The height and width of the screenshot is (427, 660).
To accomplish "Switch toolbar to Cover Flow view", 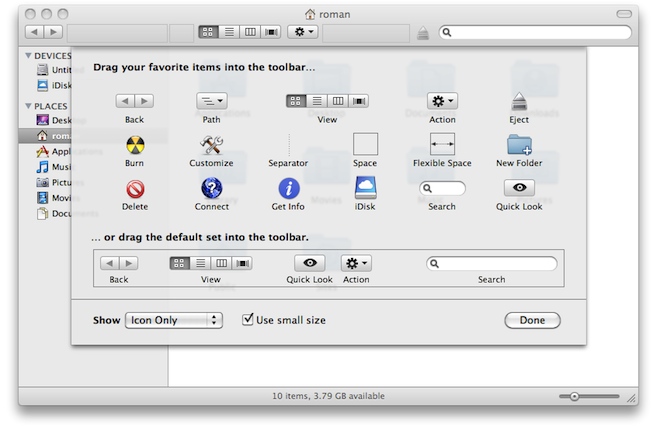I will coord(271,32).
